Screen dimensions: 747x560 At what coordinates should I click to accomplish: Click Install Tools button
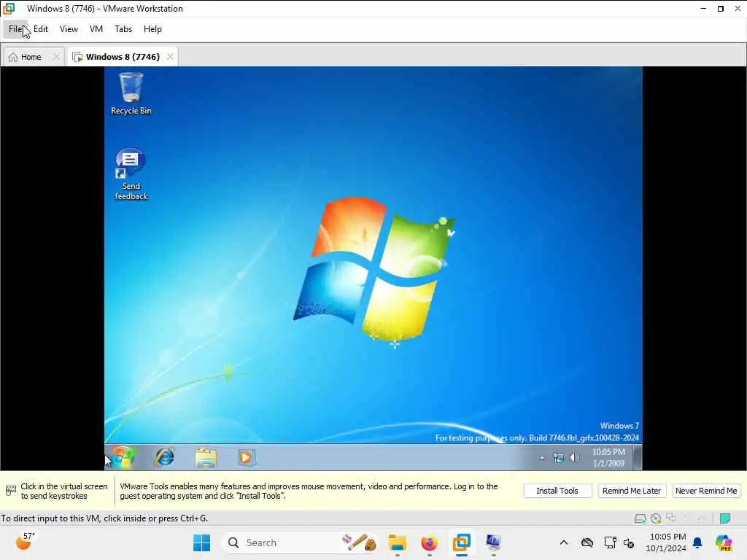point(557,491)
